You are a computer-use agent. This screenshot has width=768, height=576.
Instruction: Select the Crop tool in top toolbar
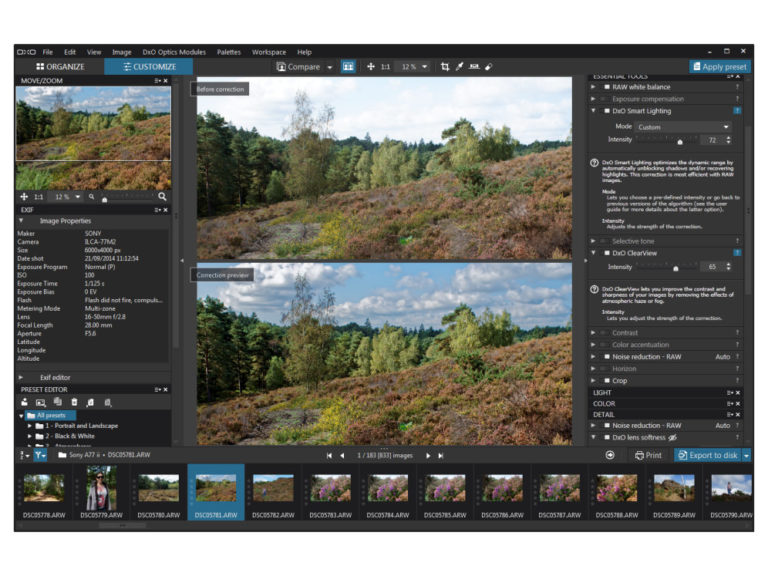445,67
